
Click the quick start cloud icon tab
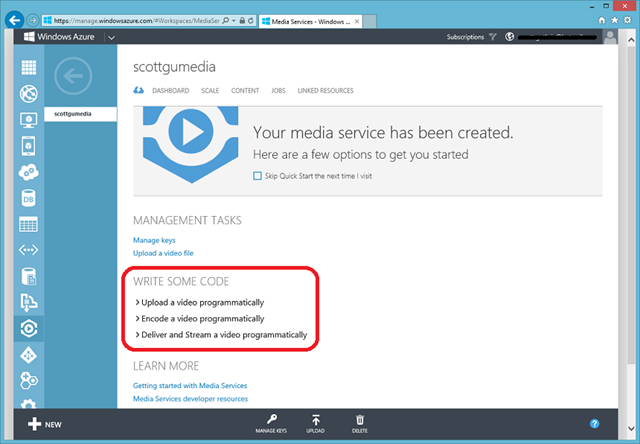[x=138, y=90]
